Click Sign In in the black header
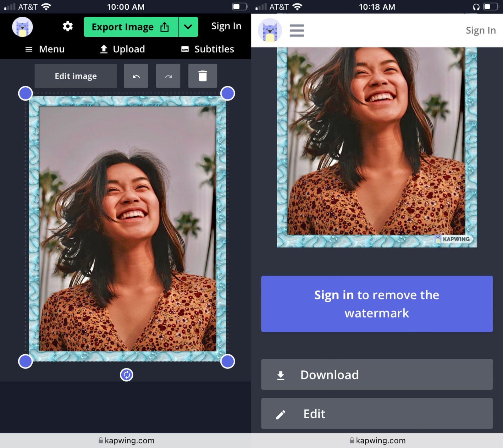 pos(226,26)
